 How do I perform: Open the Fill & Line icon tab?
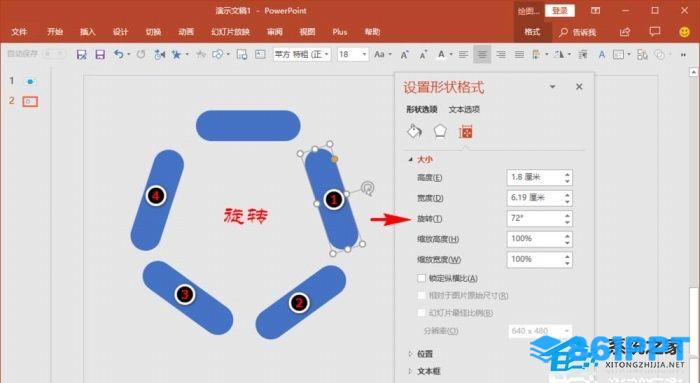point(414,132)
